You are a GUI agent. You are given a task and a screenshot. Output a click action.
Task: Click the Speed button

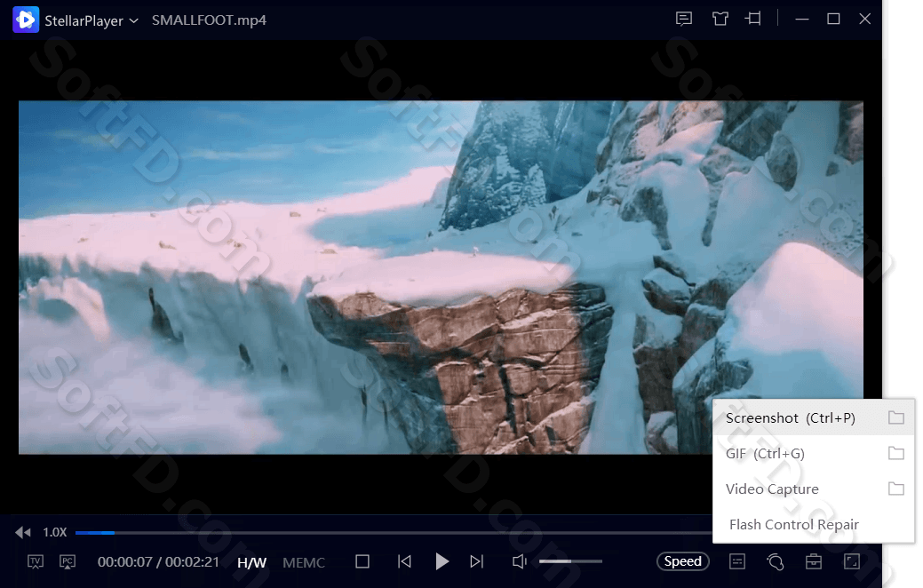683,561
